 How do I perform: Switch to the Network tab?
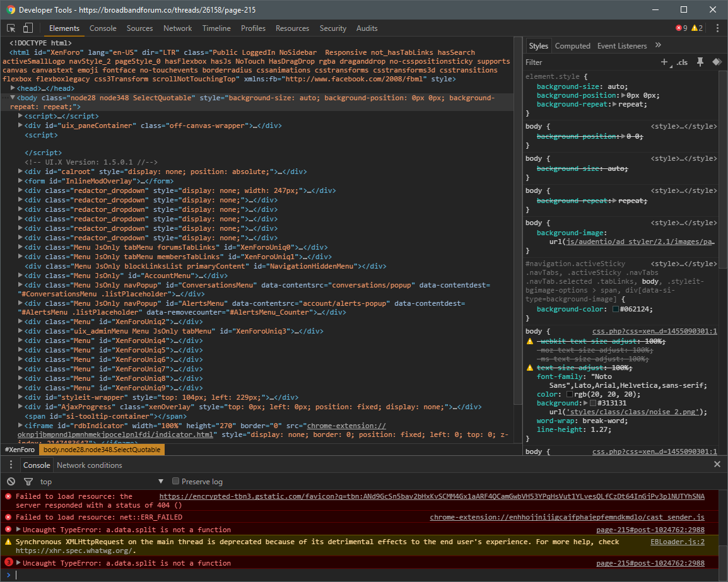pos(177,28)
